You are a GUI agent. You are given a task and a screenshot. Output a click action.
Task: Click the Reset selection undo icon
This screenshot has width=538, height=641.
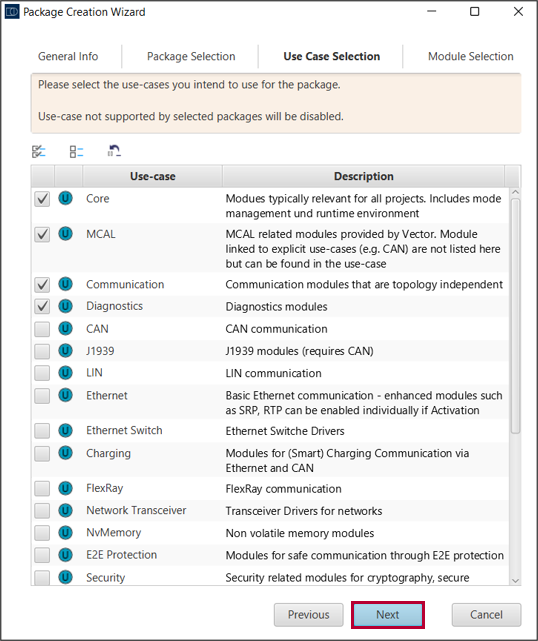coord(114,151)
